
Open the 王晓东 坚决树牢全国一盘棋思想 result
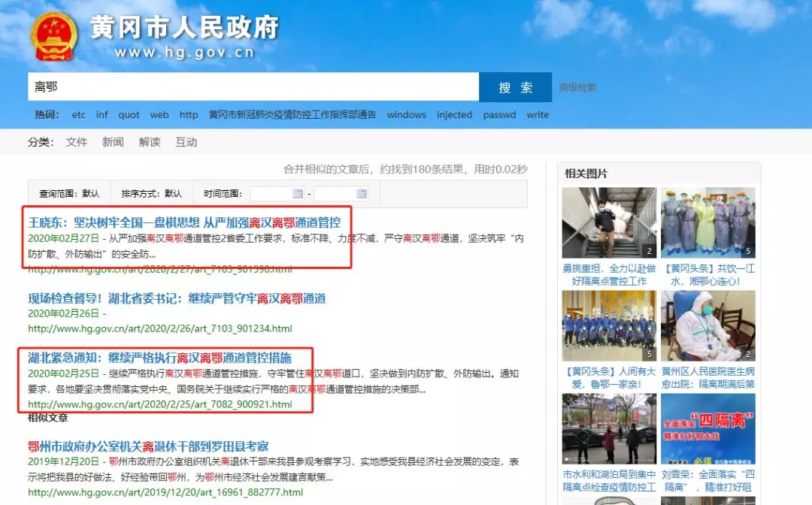[184, 222]
